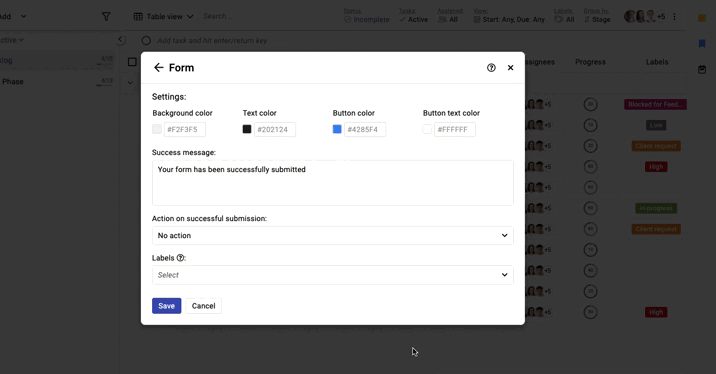Change the Status Incomplete filter
The width and height of the screenshot is (716, 374).
[367, 16]
